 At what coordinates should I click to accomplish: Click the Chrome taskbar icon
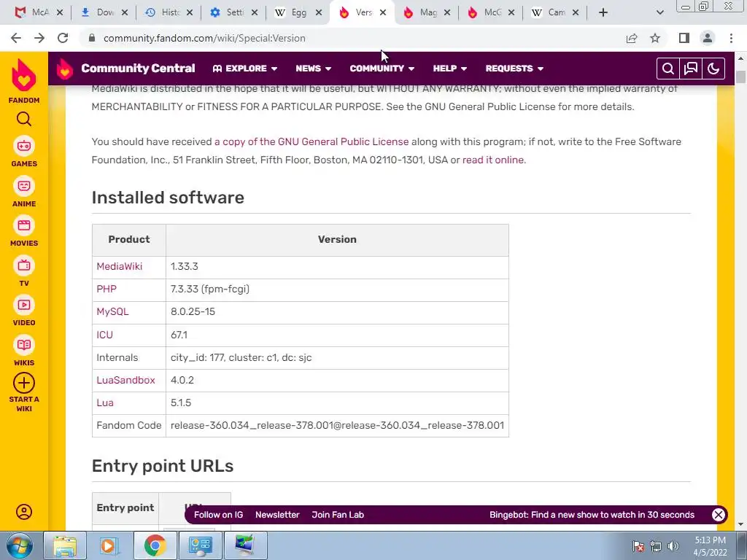tap(155, 545)
